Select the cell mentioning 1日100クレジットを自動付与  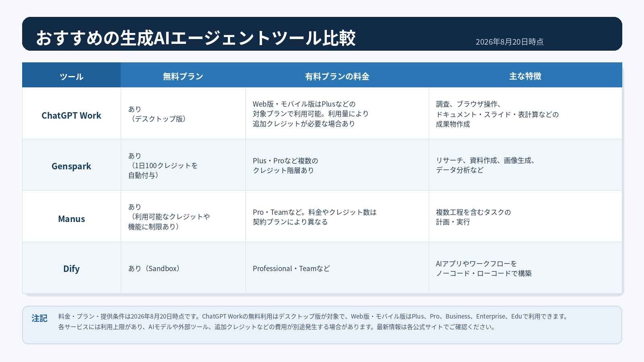pos(183,165)
